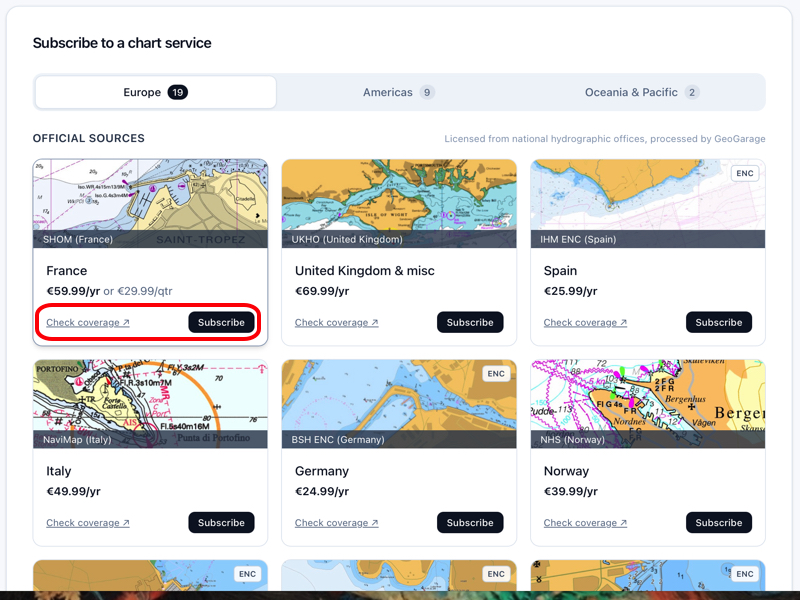Select the "€39.99/yr" Norway price
The width and height of the screenshot is (800, 600).
[570, 491]
